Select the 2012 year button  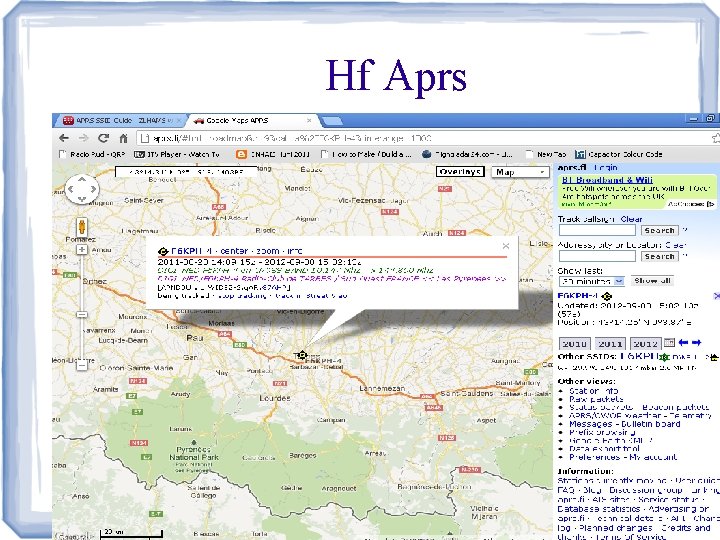646,343
